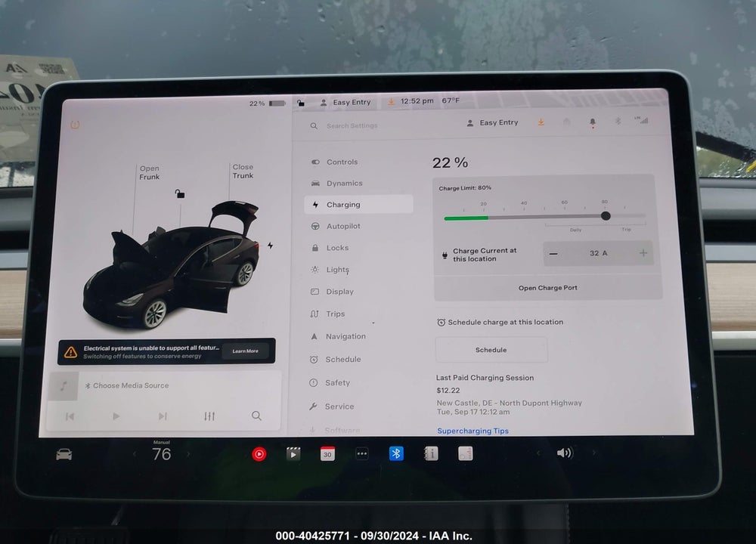Open the Display settings
756x544 pixels.
click(x=339, y=292)
